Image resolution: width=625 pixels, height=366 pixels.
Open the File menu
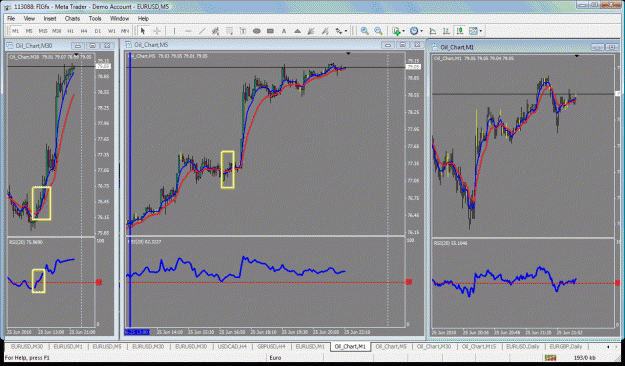pyautogui.click(x=11, y=18)
